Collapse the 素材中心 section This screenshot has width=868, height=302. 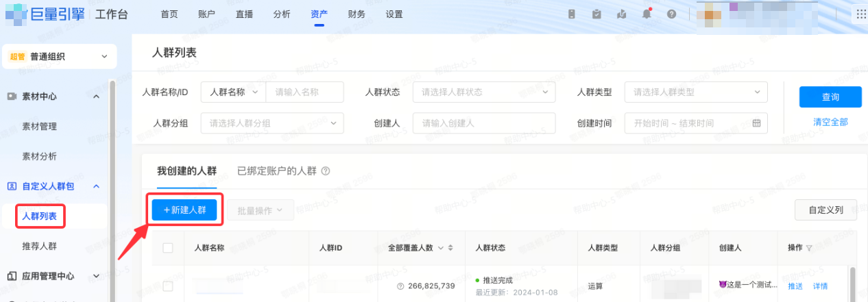pyautogui.click(x=96, y=97)
